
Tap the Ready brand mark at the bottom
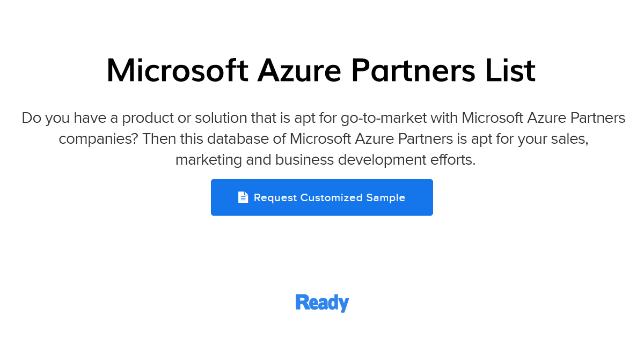pos(322,303)
